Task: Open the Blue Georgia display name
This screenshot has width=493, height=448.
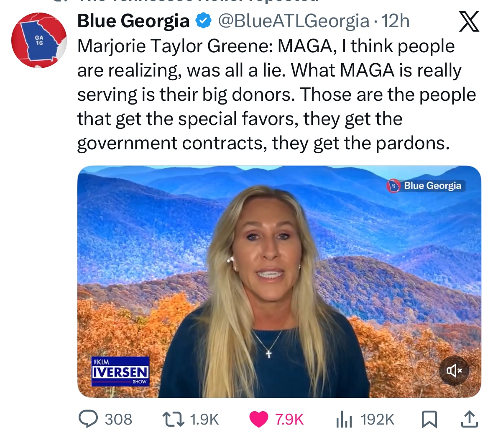Action: 133,21
